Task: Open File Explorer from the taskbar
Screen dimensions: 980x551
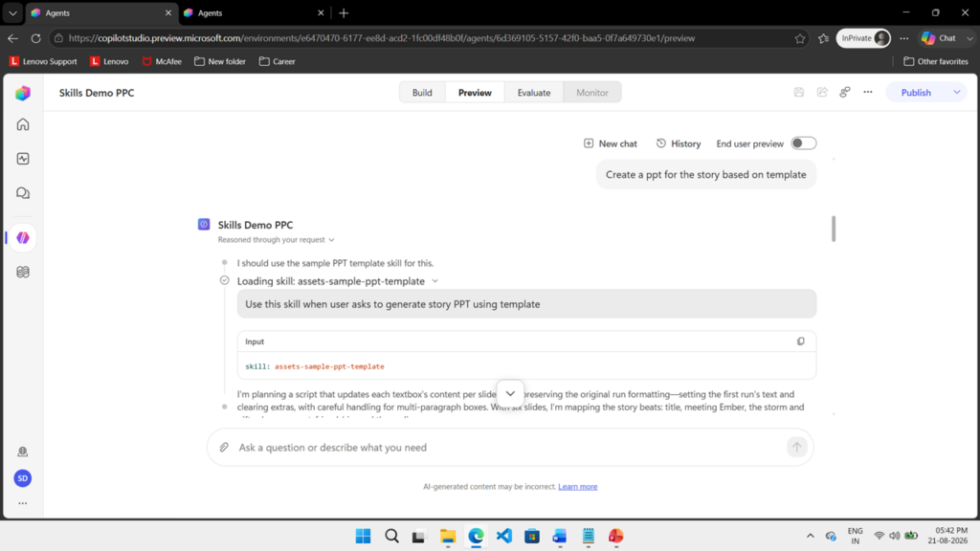Action: coord(448,536)
